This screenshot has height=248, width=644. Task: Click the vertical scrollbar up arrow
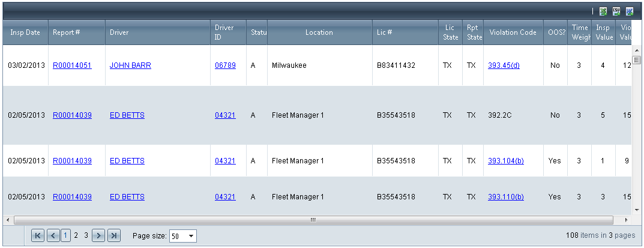coord(637,50)
